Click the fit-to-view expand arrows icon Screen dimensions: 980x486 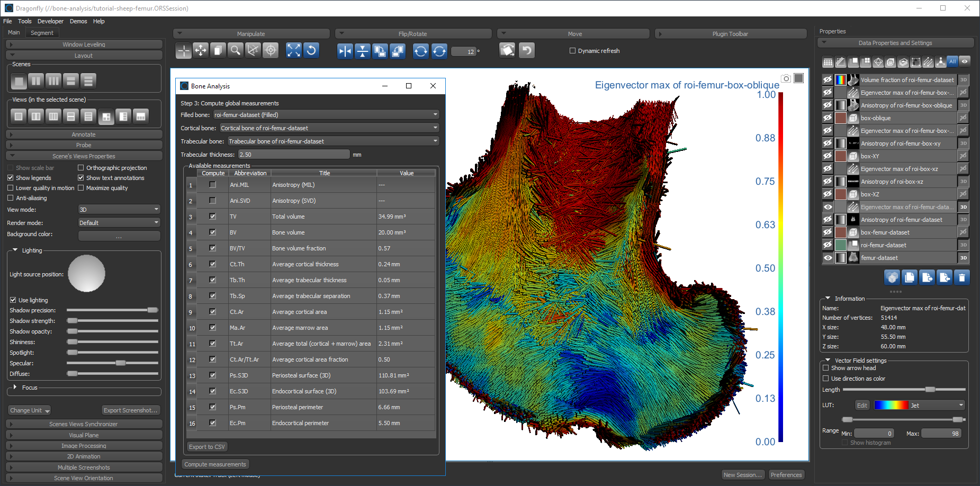pyautogui.click(x=293, y=50)
